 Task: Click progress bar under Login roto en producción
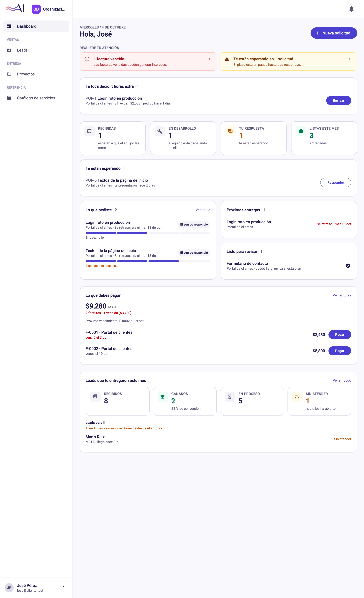click(x=148, y=233)
